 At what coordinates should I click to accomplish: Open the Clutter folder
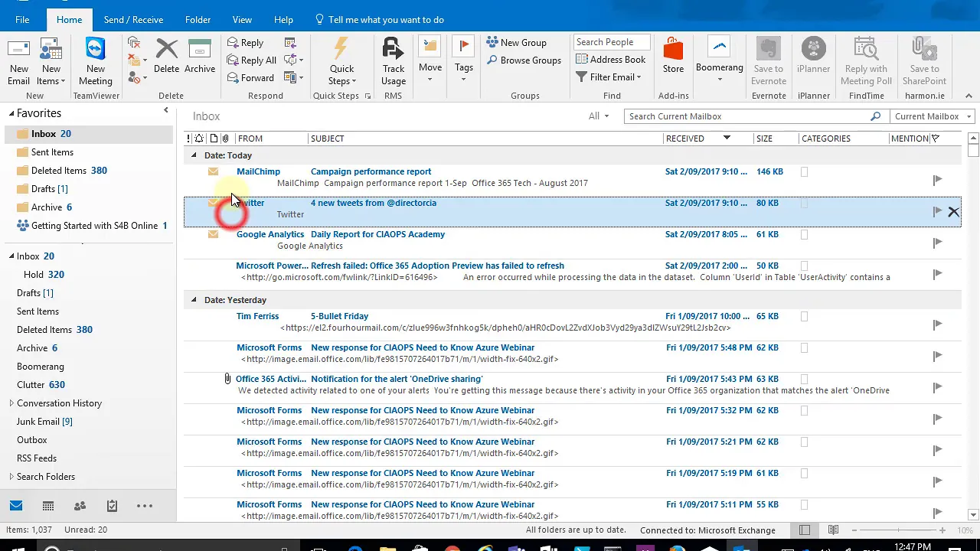click(41, 384)
